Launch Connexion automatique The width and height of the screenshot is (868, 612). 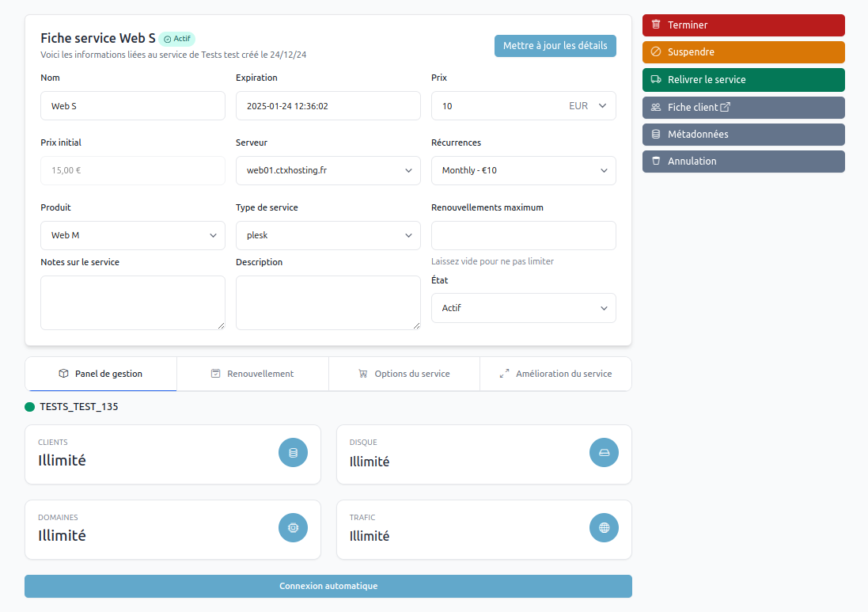(x=328, y=587)
